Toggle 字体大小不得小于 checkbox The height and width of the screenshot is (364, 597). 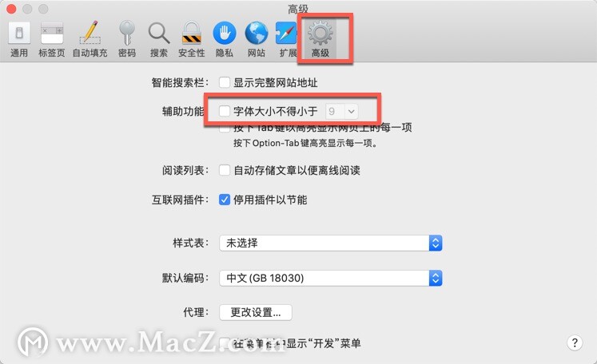[225, 111]
